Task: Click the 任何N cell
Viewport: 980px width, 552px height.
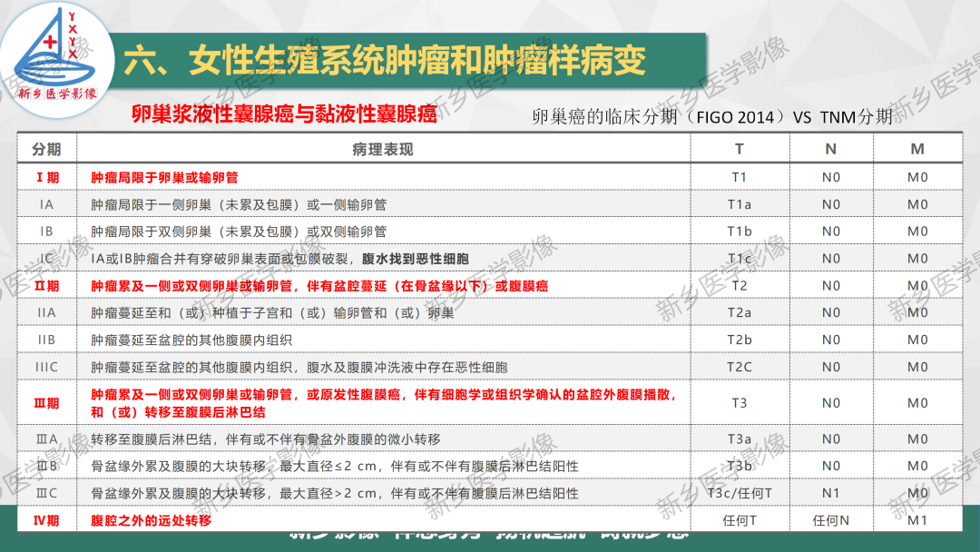Action: (x=830, y=520)
